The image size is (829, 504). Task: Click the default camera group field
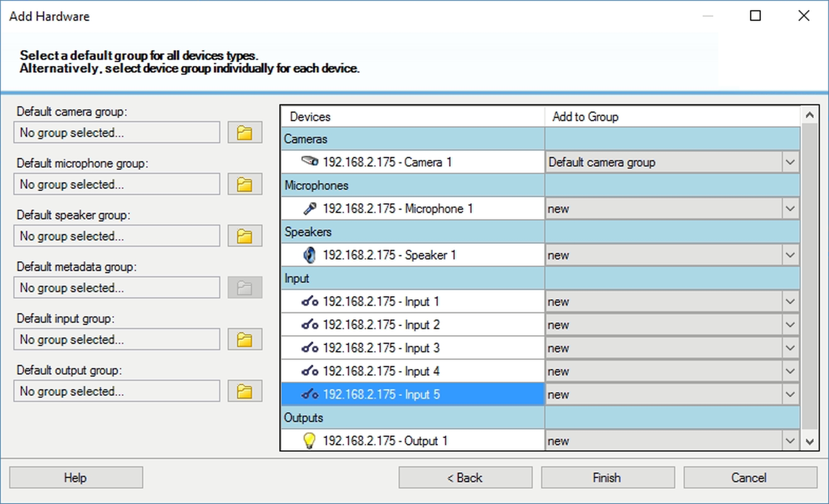tap(116, 133)
